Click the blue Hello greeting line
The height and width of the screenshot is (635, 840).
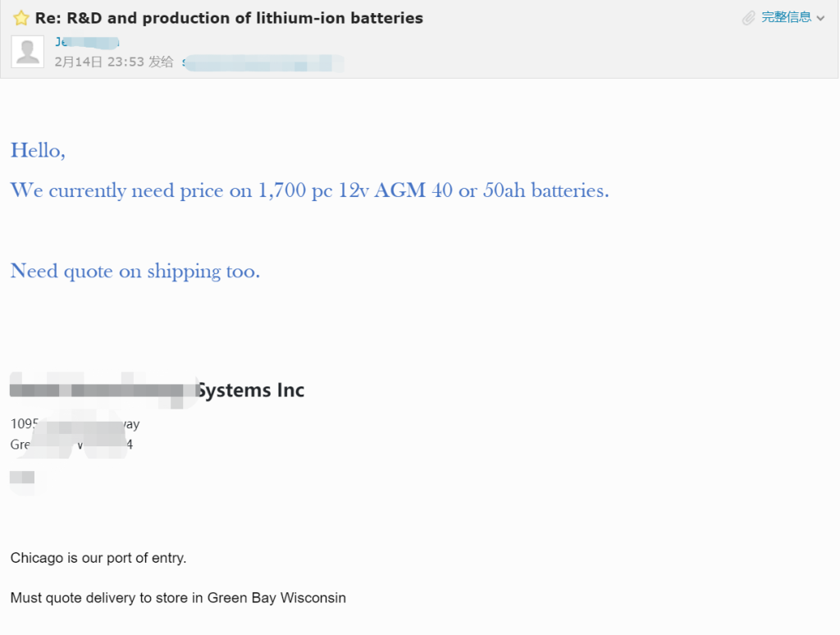[x=38, y=151]
